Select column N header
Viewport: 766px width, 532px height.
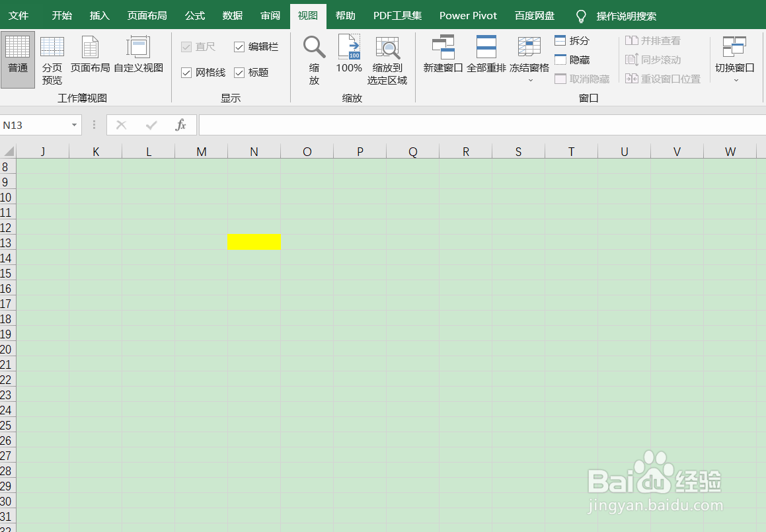click(x=254, y=151)
